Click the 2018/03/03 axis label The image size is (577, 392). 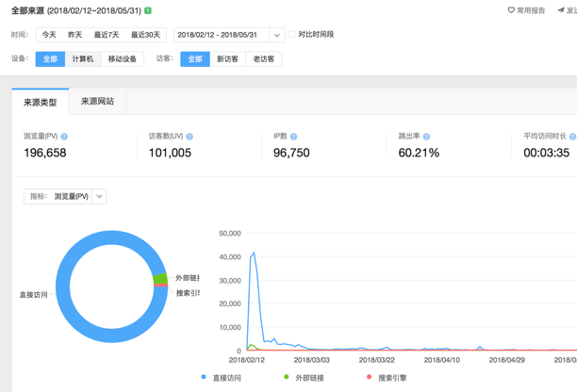pos(312,360)
